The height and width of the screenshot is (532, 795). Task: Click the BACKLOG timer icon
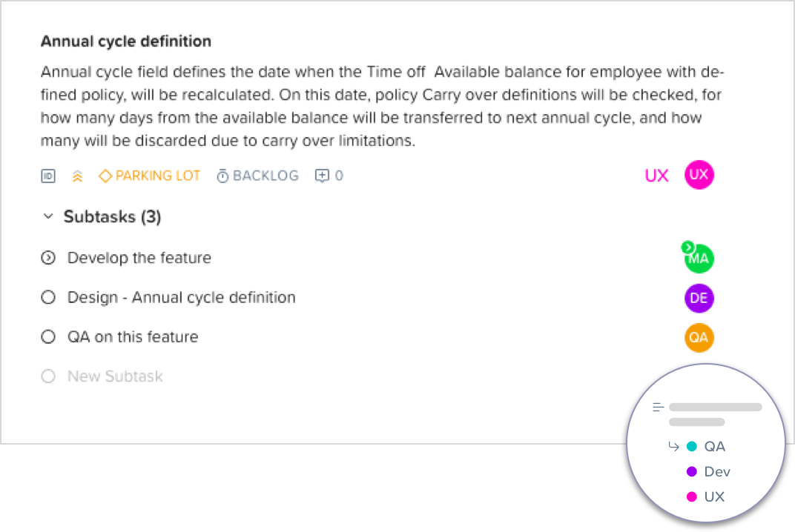(x=222, y=176)
